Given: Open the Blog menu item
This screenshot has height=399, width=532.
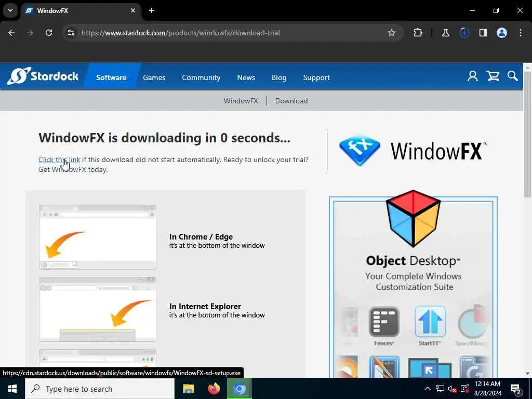Looking at the screenshot, I should pyautogui.click(x=279, y=77).
